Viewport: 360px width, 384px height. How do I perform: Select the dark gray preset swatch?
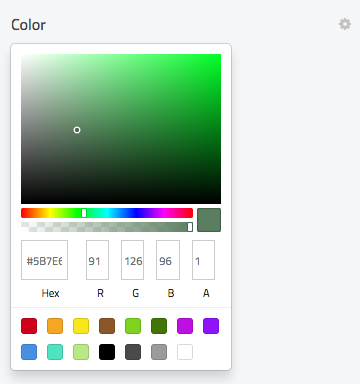pos(133,352)
